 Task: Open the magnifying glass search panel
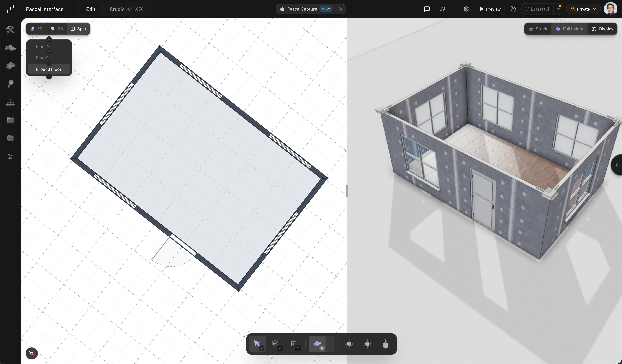[x=10, y=84]
